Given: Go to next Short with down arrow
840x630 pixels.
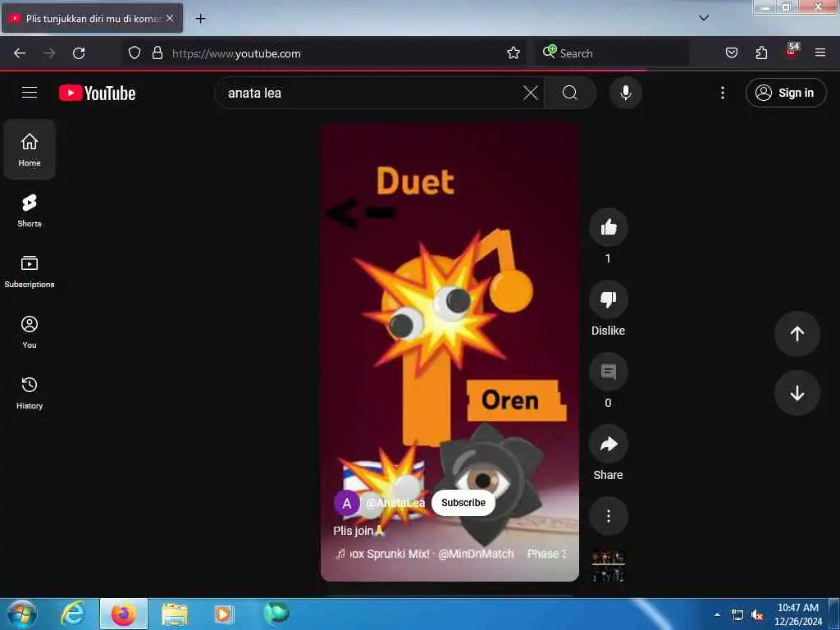Looking at the screenshot, I should point(797,393).
